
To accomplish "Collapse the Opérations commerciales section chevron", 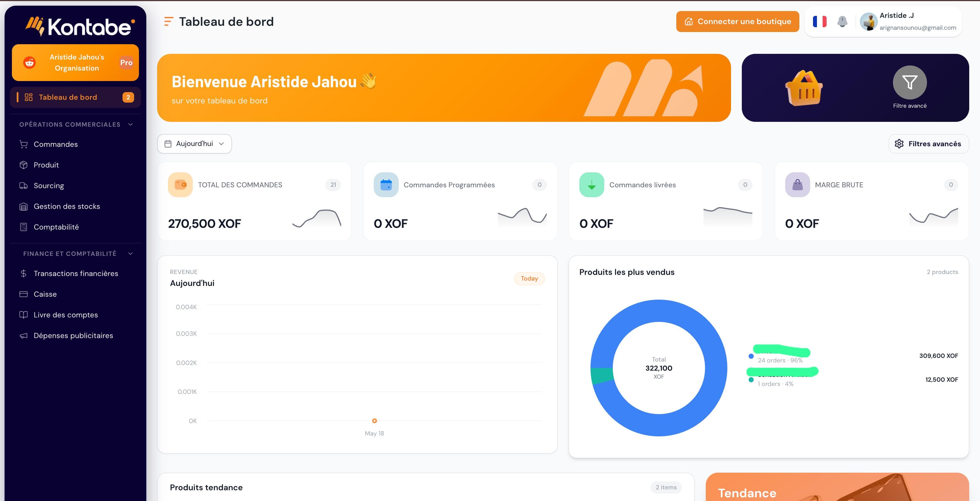I will pos(130,125).
